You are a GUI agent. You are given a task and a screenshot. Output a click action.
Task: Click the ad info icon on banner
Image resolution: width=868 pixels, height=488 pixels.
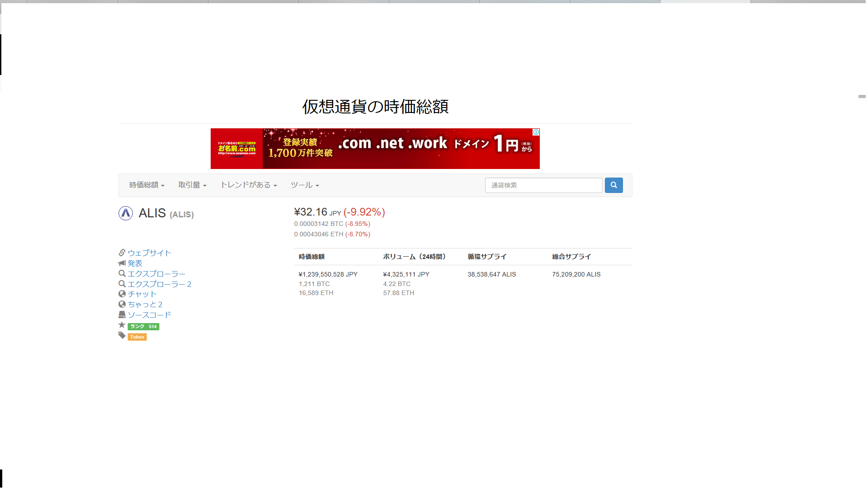(536, 132)
